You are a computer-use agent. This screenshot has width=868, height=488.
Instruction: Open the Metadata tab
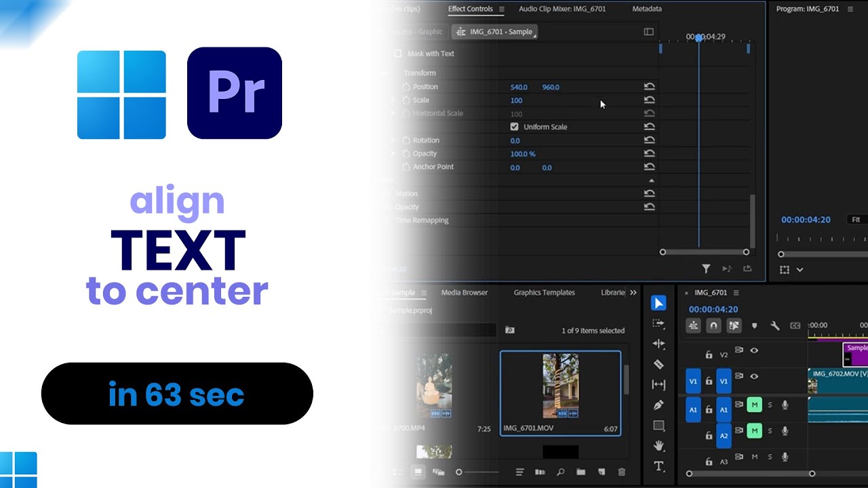(647, 9)
